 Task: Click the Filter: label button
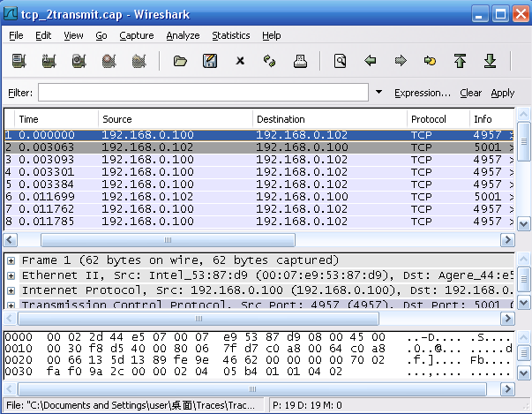coord(20,93)
